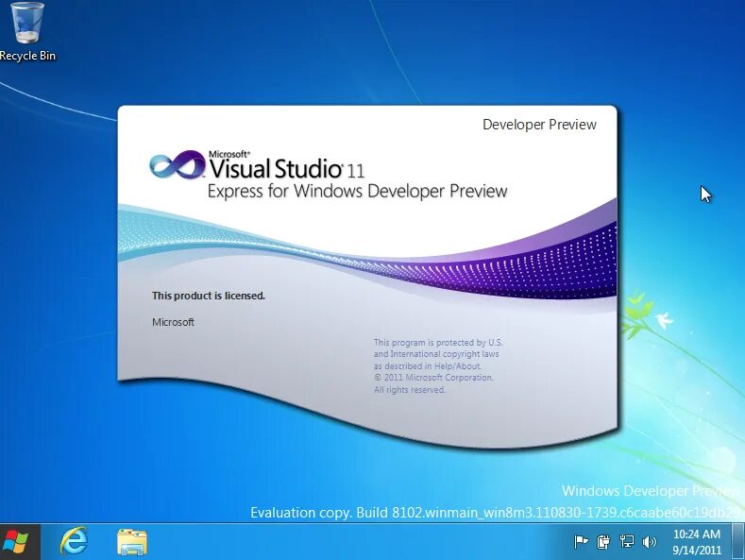Click 'This product is licensed.' text

click(x=209, y=296)
